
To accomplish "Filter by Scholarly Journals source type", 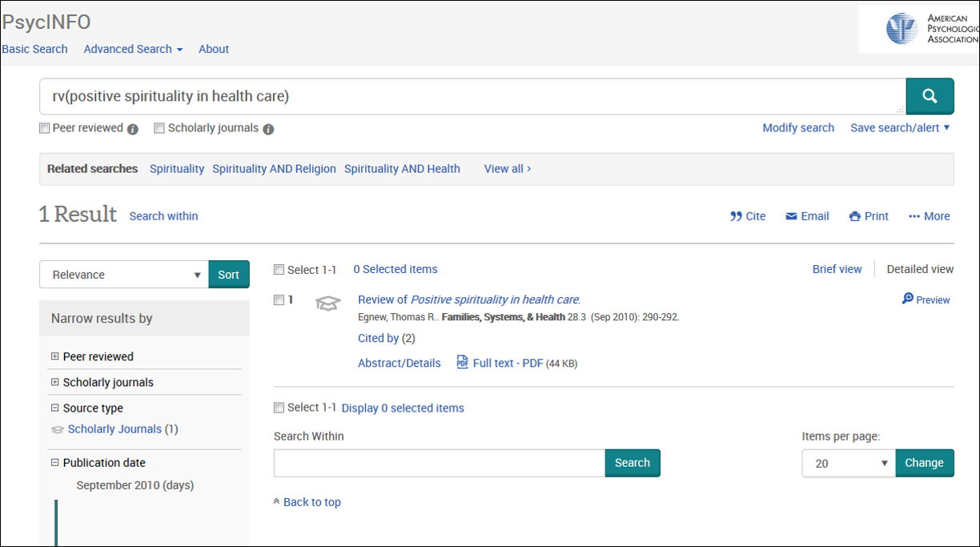I will click(x=114, y=429).
